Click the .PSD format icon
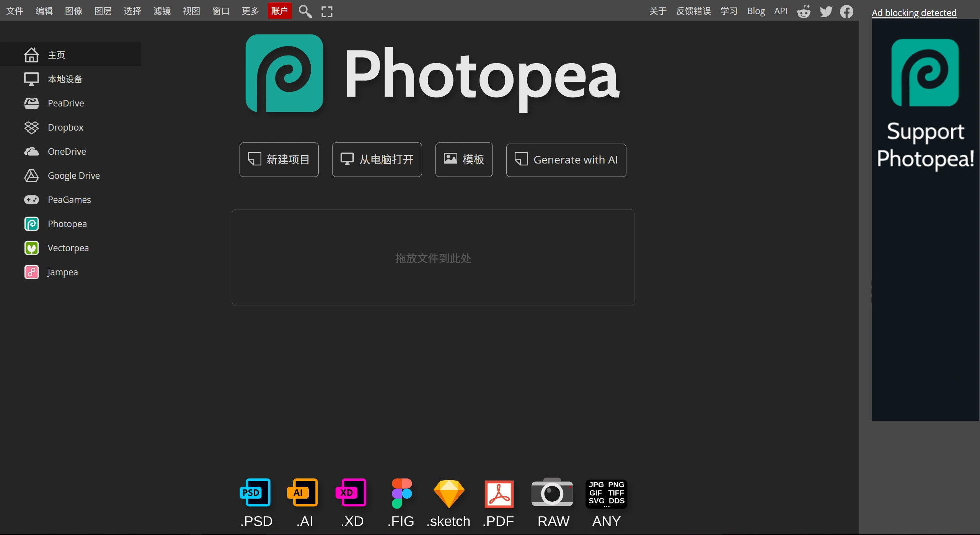This screenshot has width=980, height=535. [x=256, y=502]
